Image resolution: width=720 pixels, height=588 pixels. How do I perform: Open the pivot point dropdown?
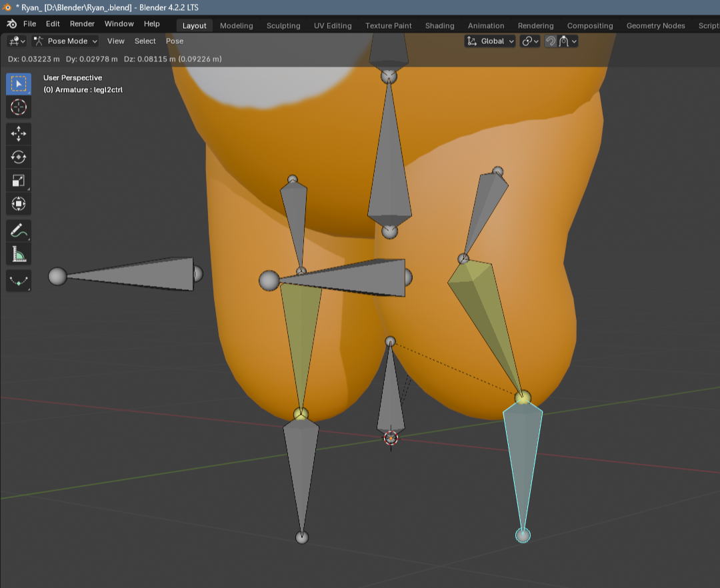529,41
